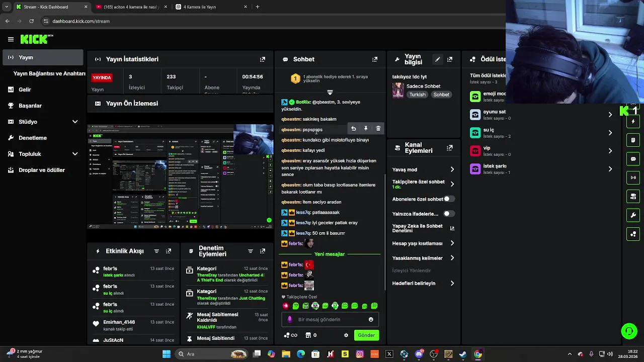Open the emoji picker in message box
Image resolution: width=644 pixels, height=362 pixels.
[371, 319]
